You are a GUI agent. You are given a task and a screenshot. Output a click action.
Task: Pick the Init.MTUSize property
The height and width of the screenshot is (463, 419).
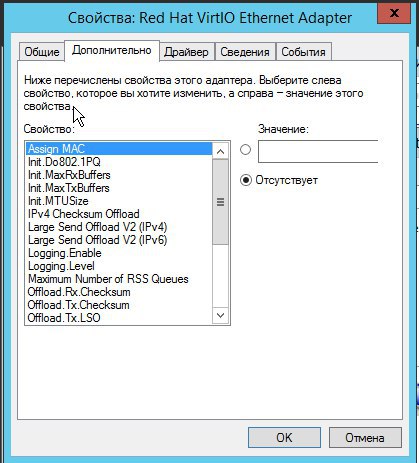pyautogui.click(x=119, y=201)
